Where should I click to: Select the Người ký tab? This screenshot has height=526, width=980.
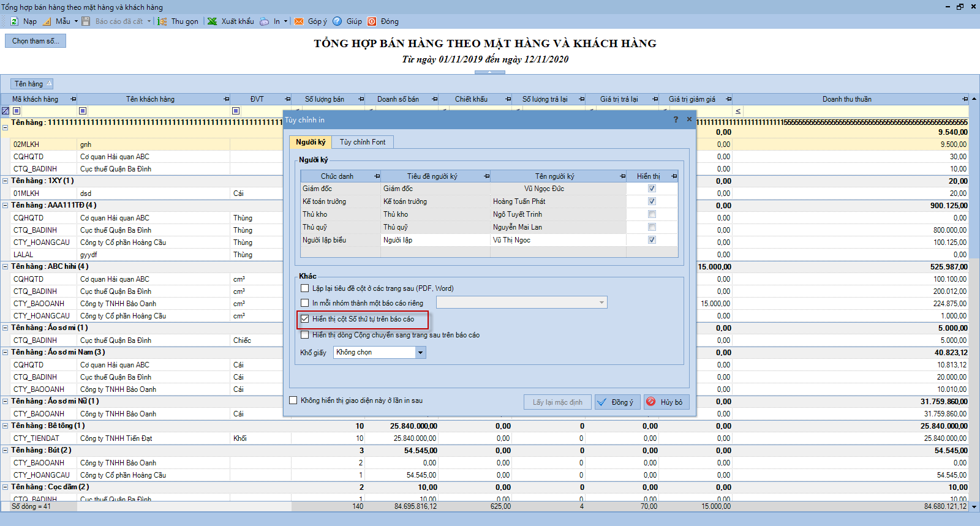(x=311, y=142)
